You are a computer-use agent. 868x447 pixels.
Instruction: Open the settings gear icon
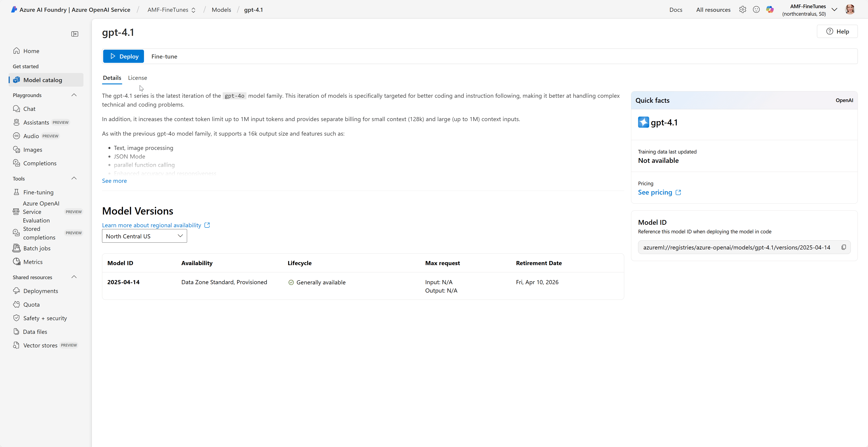pyautogui.click(x=743, y=10)
